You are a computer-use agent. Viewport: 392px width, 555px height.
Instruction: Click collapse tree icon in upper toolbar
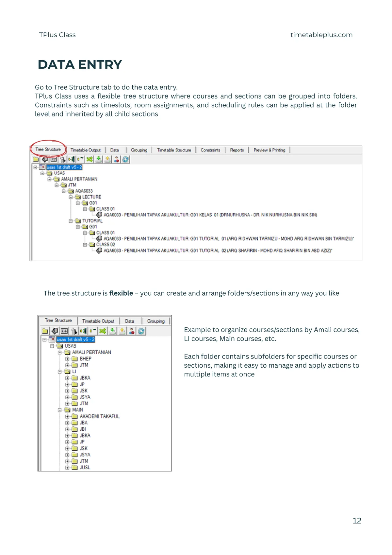coord(80,159)
